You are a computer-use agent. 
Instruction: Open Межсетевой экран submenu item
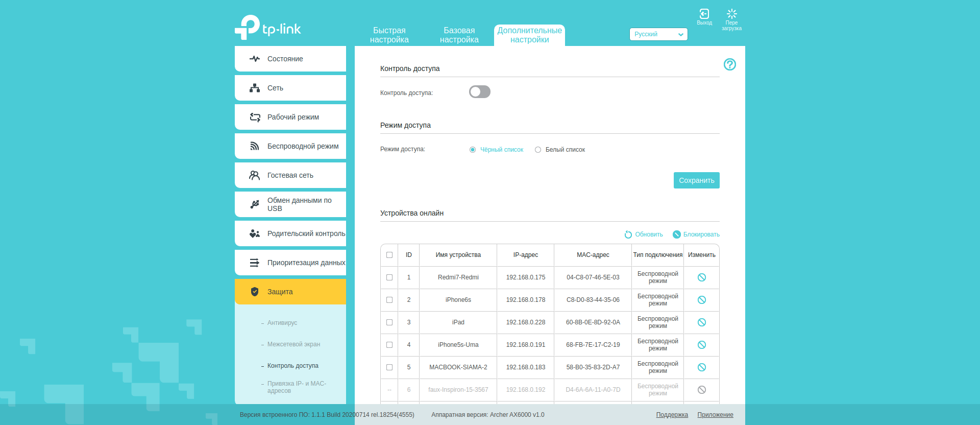(x=293, y=344)
